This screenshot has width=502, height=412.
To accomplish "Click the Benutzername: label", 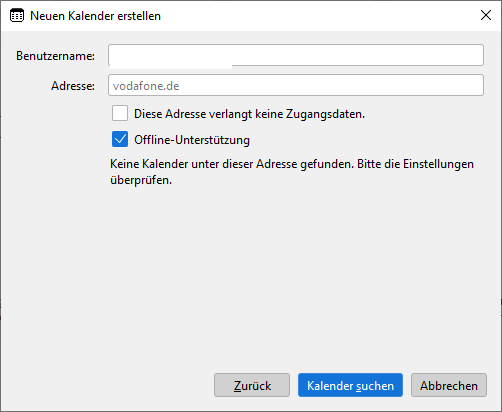I will (x=55, y=56).
